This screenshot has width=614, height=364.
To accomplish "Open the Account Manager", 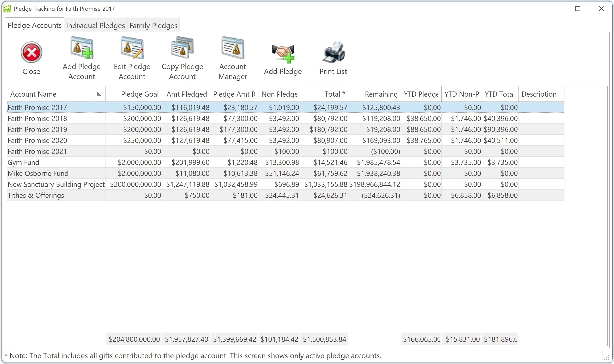I will [x=233, y=48].
